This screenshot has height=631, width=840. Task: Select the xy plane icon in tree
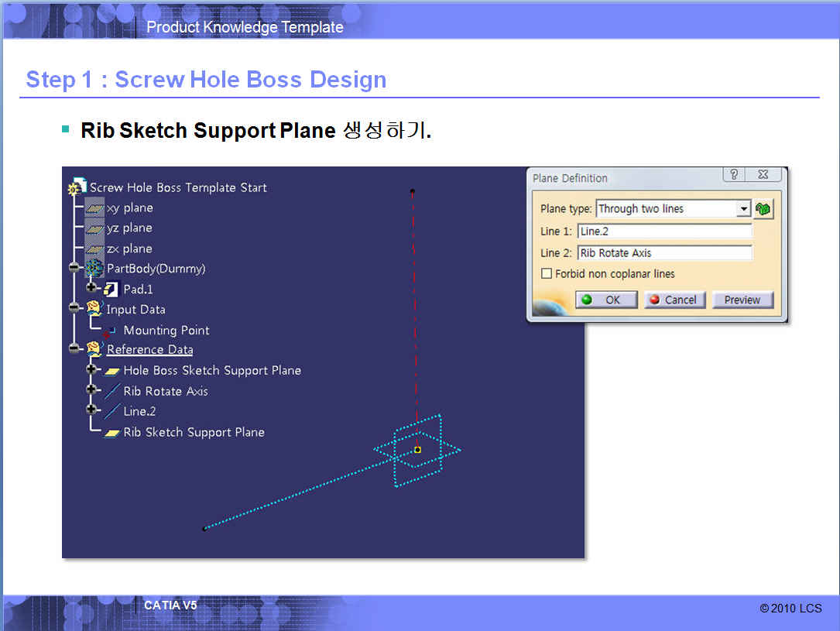pos(95,207)
